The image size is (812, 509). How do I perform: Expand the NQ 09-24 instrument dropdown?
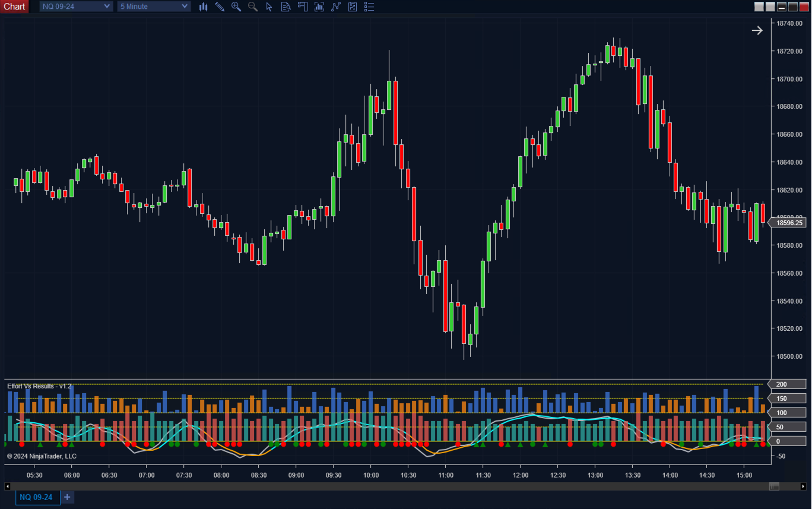(x=107, y=7)
